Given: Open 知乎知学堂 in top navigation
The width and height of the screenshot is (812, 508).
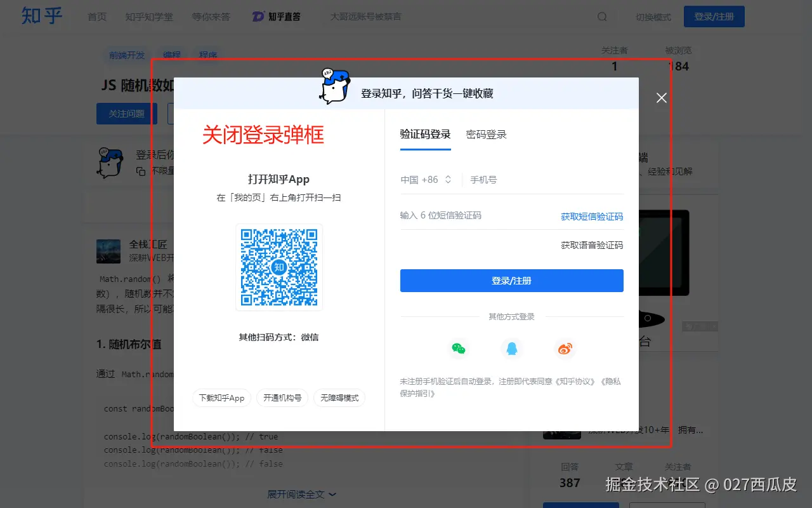Looking at the screenshot, I should [x=149, y=17].
